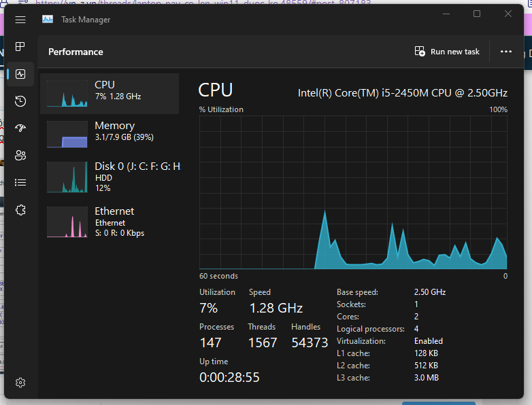Select the Ethernet resource entry
Viewport: 532px width, 405px height.
pyautogui.click(x=110, y=222)
